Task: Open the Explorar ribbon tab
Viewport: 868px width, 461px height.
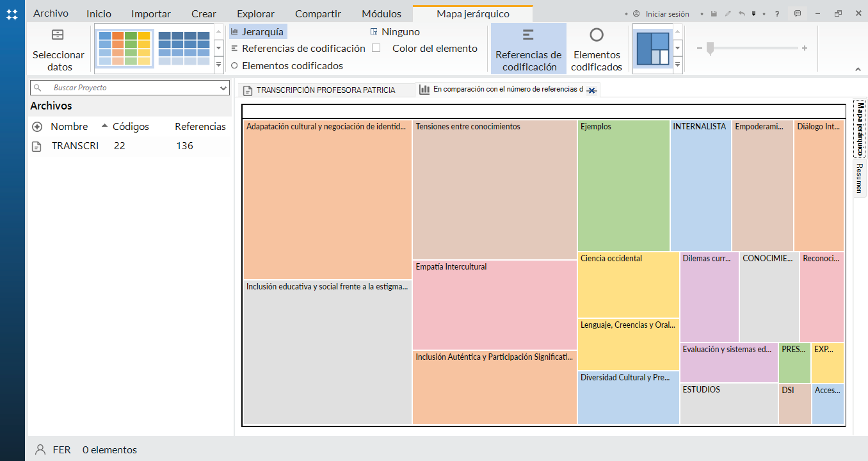Action: [x=255, y=13]
